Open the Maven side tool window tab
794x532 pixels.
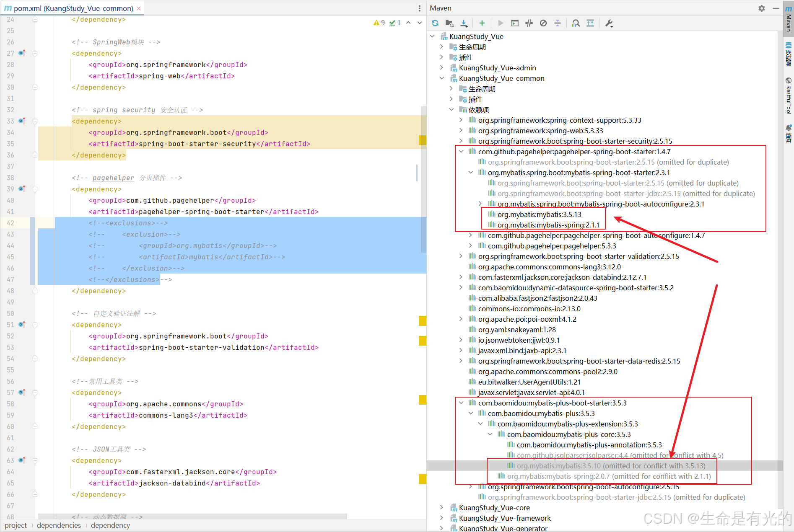click(x=789, y=18)
